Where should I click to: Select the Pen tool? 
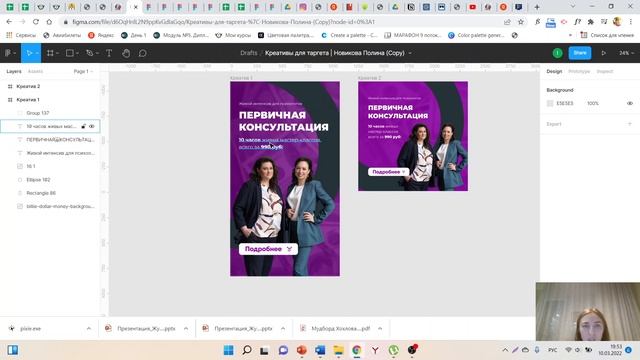pos(89,53)
